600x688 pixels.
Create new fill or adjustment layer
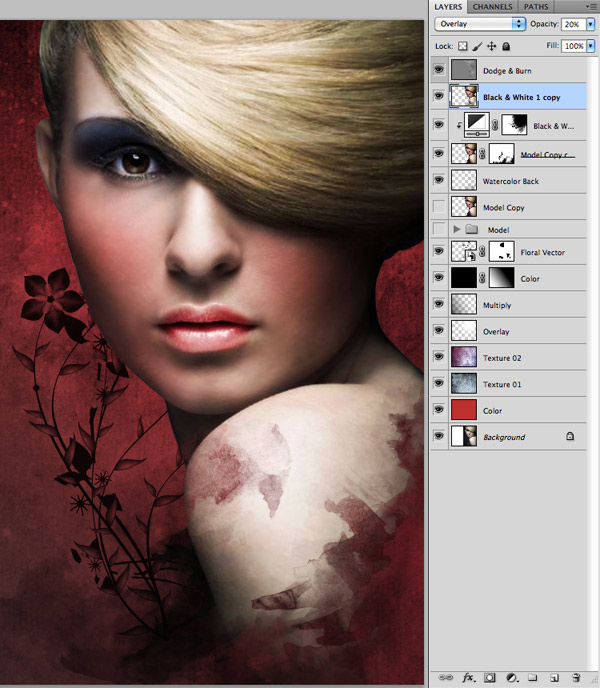pos(511,677)
